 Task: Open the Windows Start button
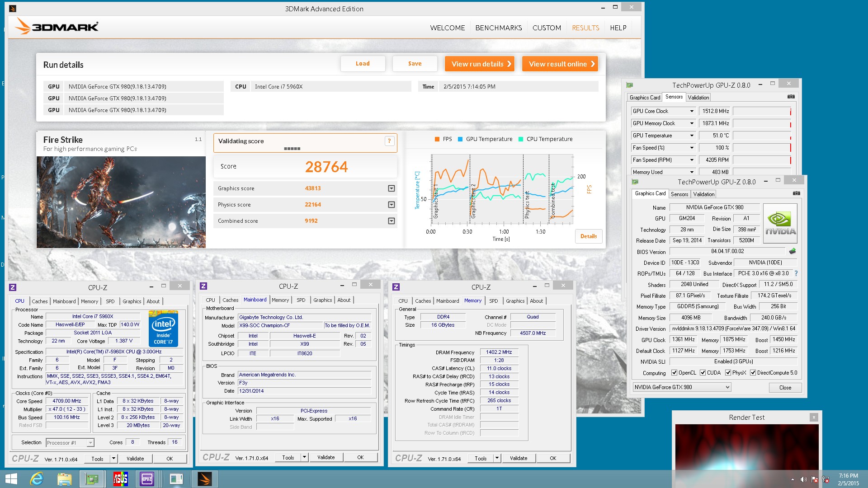[11, 479]
